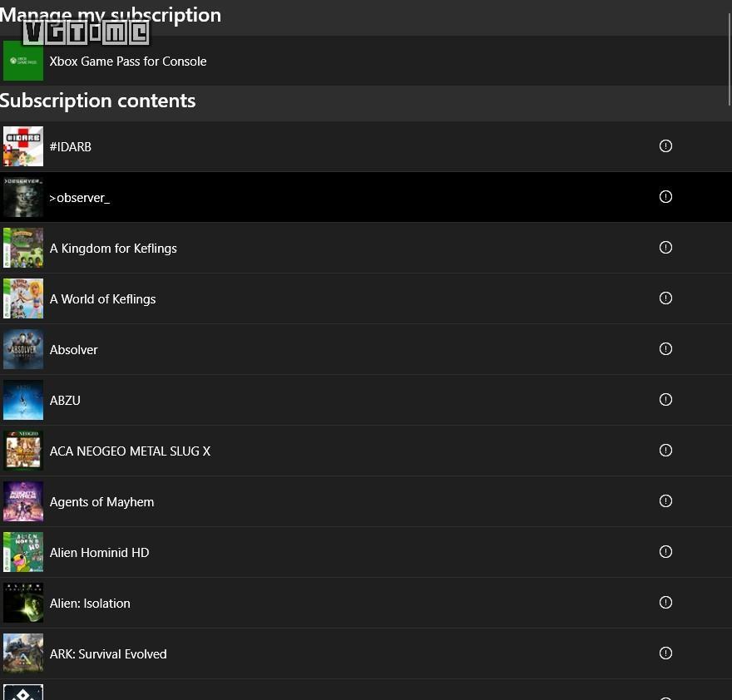This screenshot has width=732, height=700.
Task: Open info icon for >observer_ row
Action: coord(665,196)
